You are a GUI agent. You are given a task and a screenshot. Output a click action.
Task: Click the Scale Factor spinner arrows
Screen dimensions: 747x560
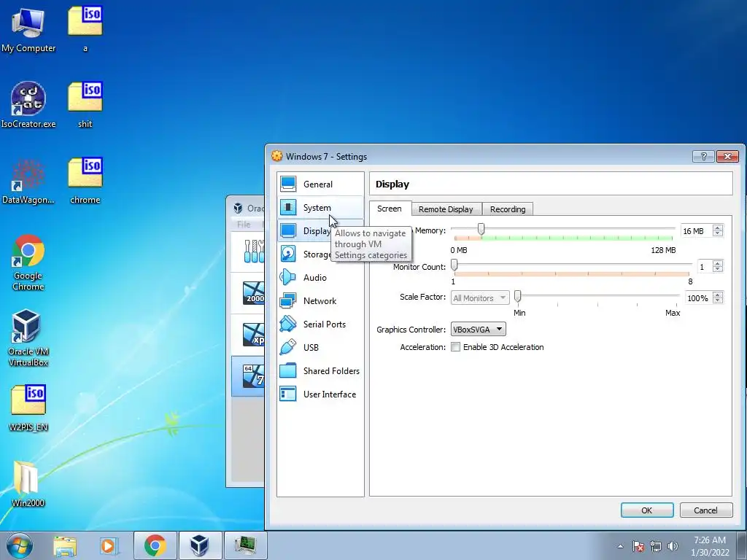click(718, 297)
